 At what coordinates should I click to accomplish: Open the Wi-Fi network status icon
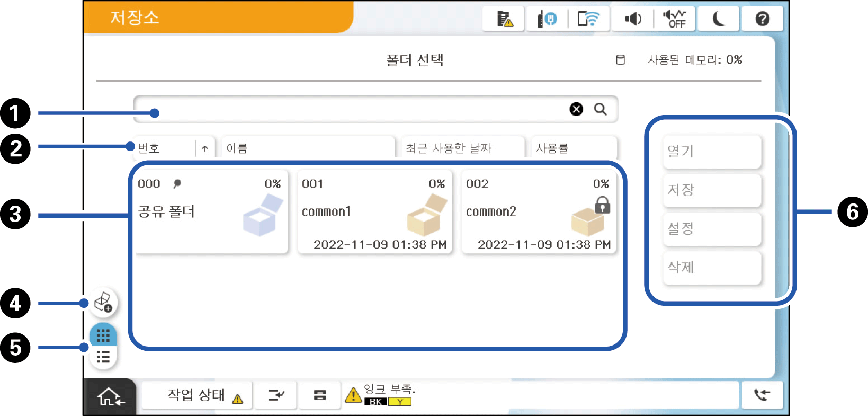pos(588,19)
